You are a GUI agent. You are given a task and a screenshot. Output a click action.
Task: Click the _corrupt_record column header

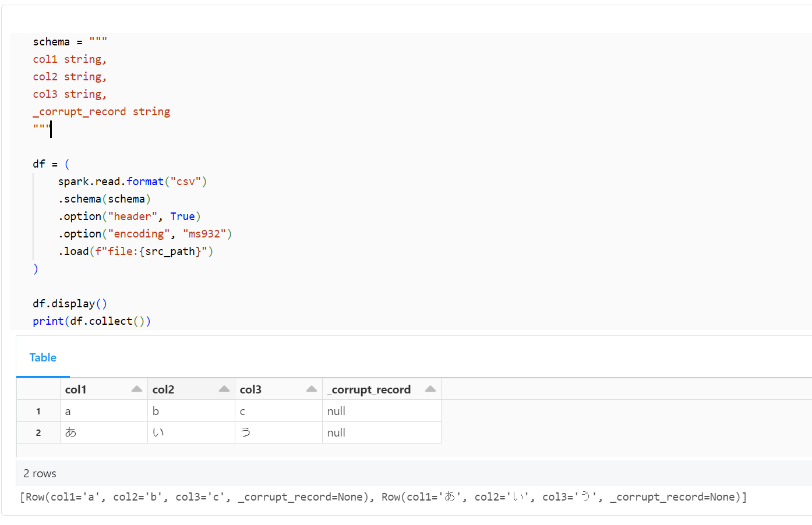tap(382, 389)
